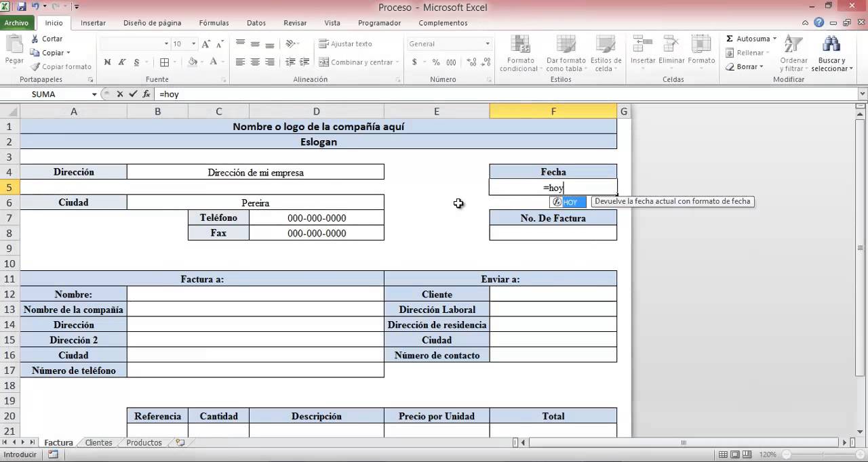Switch to the Revisar tab
868x462 pixels.
coord(295,23)
